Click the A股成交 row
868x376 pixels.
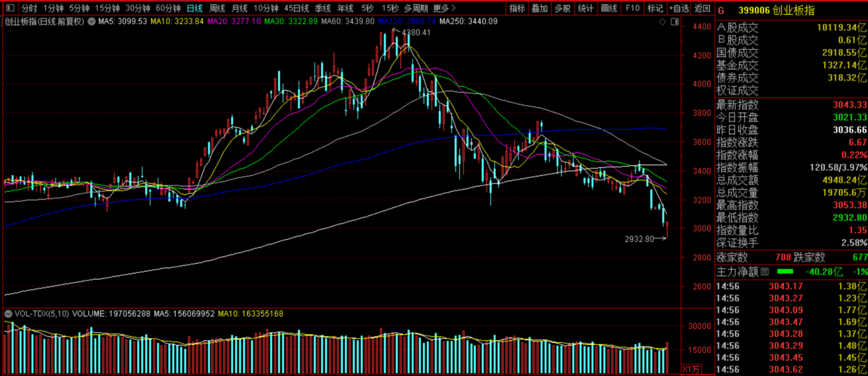pos(791,28)
